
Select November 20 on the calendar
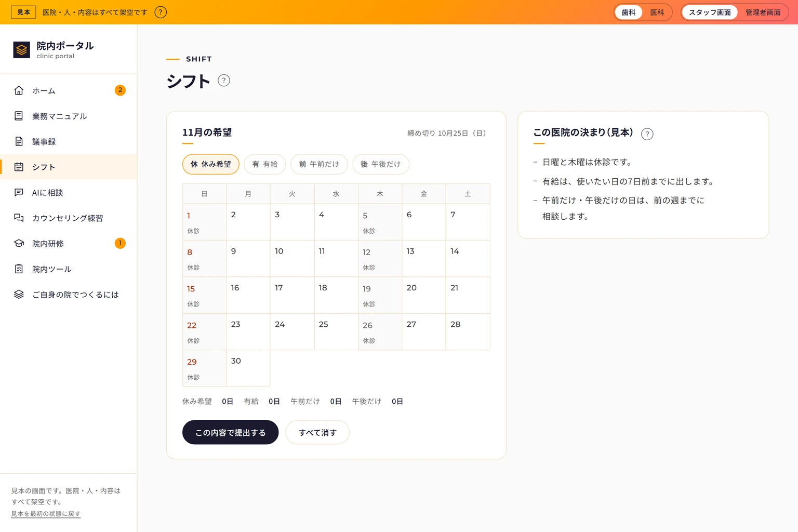coord(424,295)
